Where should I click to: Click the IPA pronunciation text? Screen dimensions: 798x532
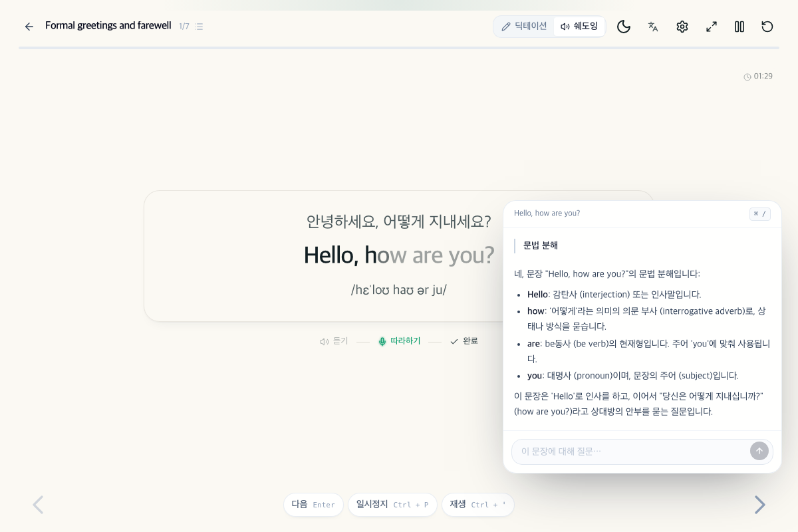coord(399,290)
